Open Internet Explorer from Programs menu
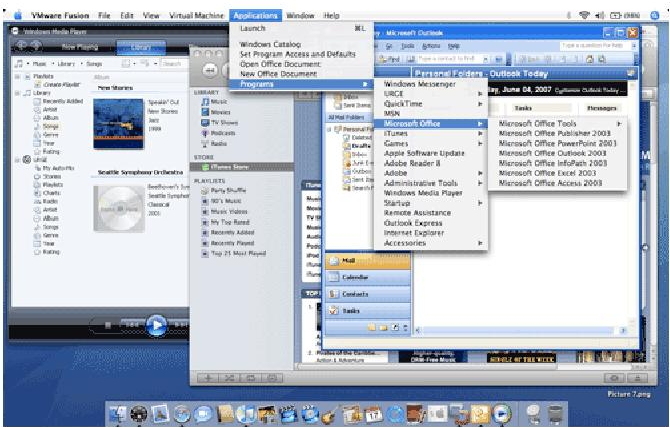The height and width of the screenshot is (427, 670). point(431,233)
